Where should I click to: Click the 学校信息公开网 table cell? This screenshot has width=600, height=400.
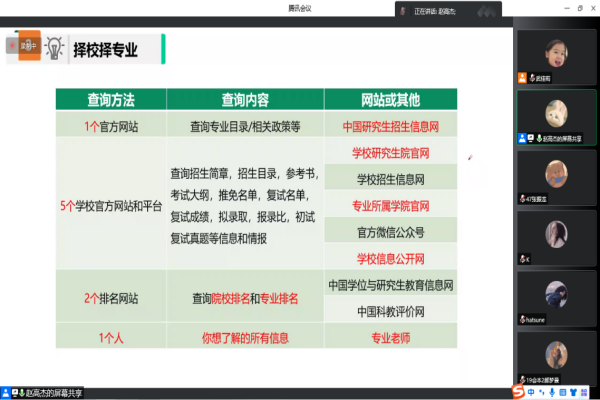(391, 258)
